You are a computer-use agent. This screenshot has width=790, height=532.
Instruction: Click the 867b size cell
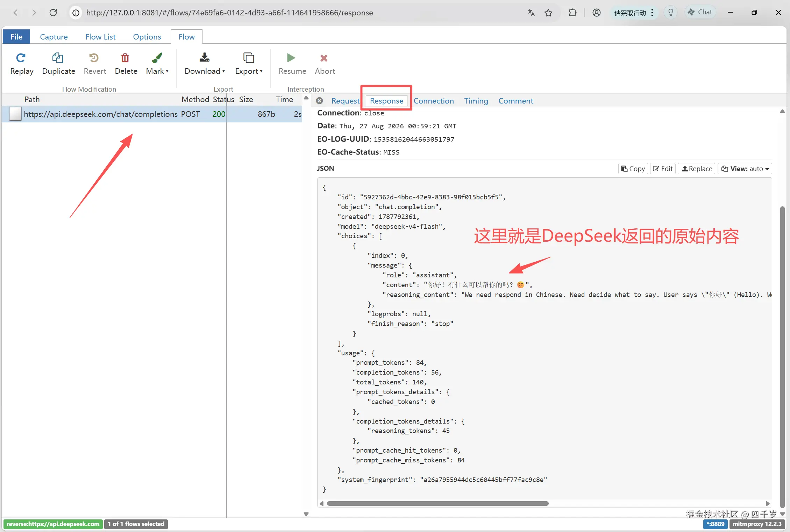pos(266,114)
